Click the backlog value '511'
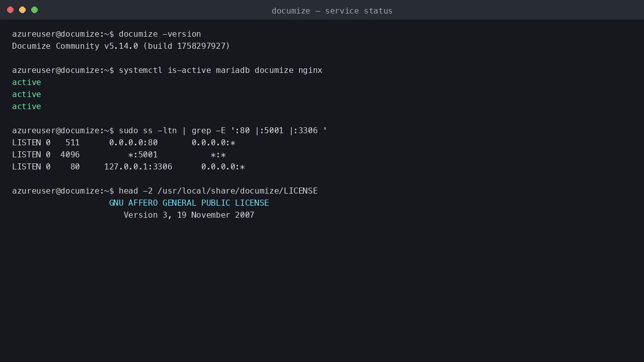This screenshot has width=644, height=362. 72,143
